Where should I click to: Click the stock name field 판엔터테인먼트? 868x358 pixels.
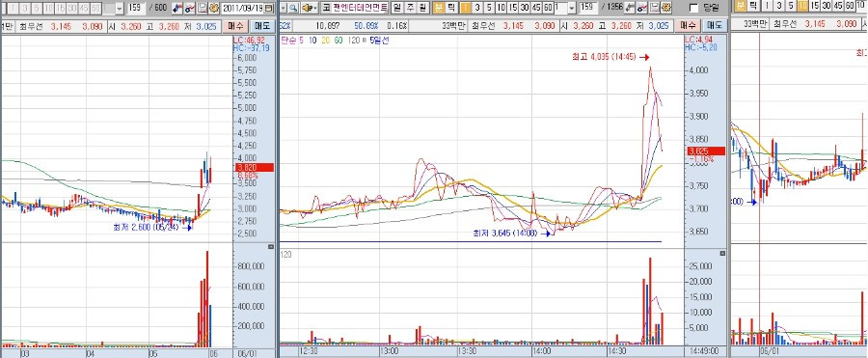(x=360, y=9)
